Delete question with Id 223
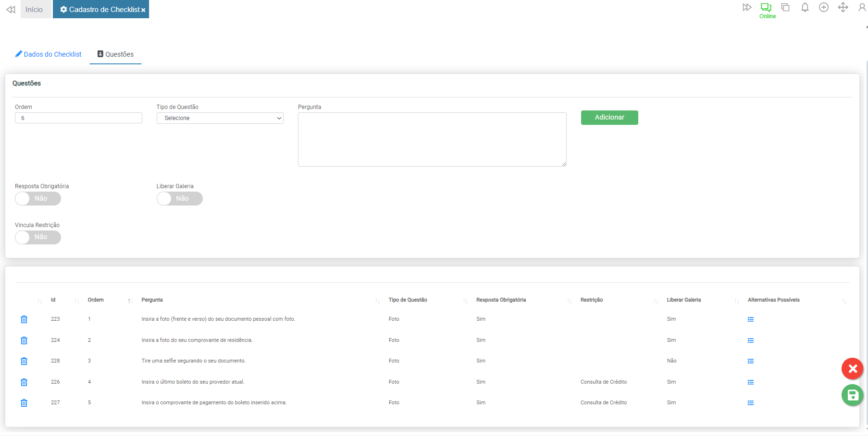Viewport: 868px width, 436px height. [24, 319]
